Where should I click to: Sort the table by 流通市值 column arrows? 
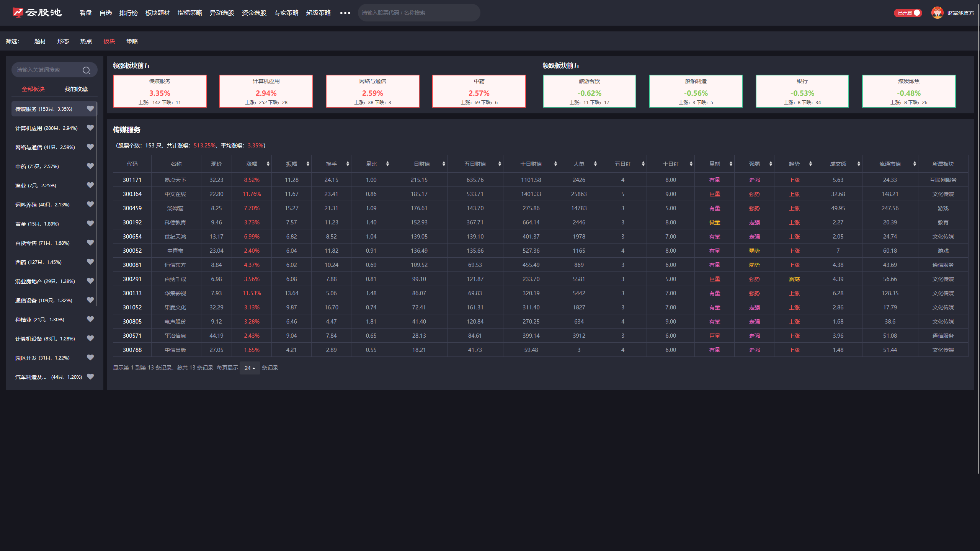915,164
